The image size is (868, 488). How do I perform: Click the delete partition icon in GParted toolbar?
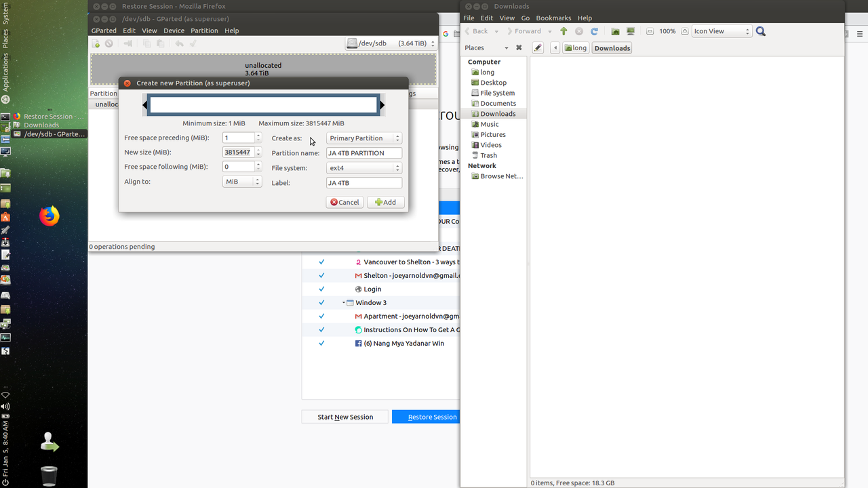pyautogui.click(x=108, y=43)
